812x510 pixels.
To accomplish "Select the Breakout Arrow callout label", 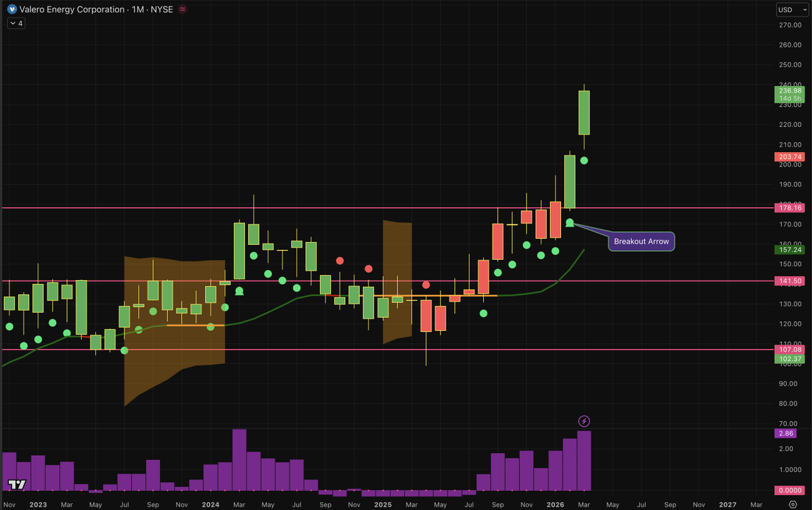I will tap(641, 241).
